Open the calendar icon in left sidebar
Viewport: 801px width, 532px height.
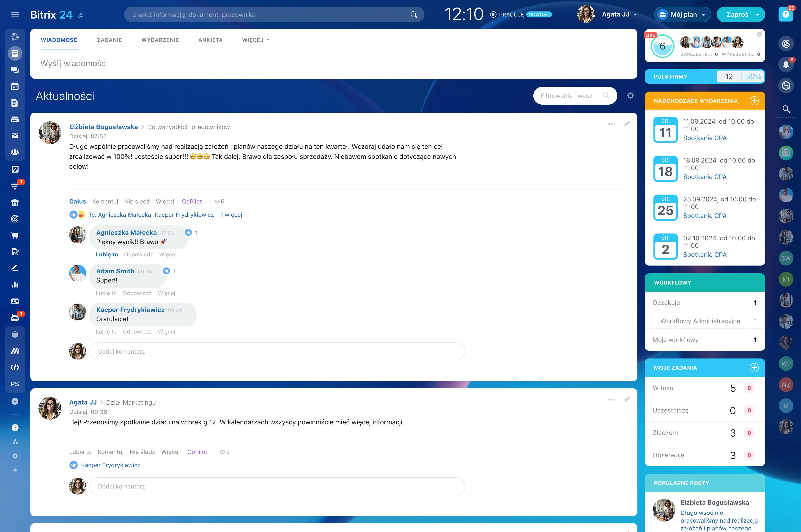pyautogui.click(x=15, y=86)
